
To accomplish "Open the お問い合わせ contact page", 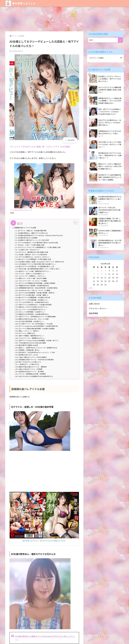I will point(94,304).
